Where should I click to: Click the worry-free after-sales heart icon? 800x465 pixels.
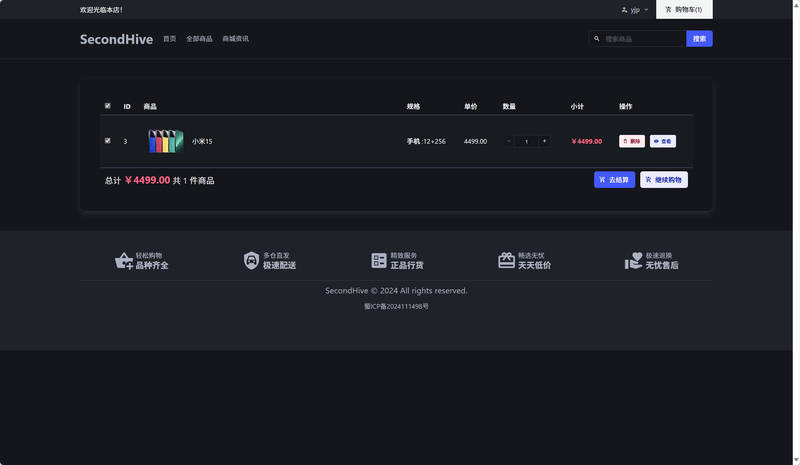633,261
